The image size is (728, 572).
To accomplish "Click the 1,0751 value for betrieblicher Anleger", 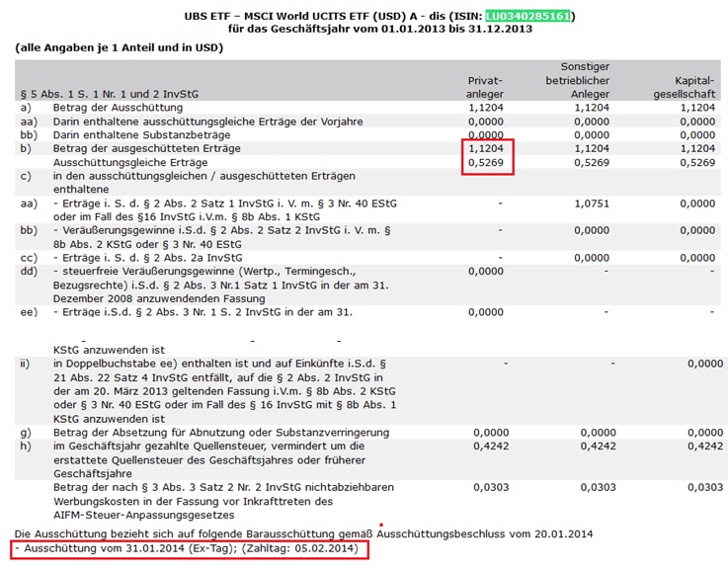I will [592, 204].
